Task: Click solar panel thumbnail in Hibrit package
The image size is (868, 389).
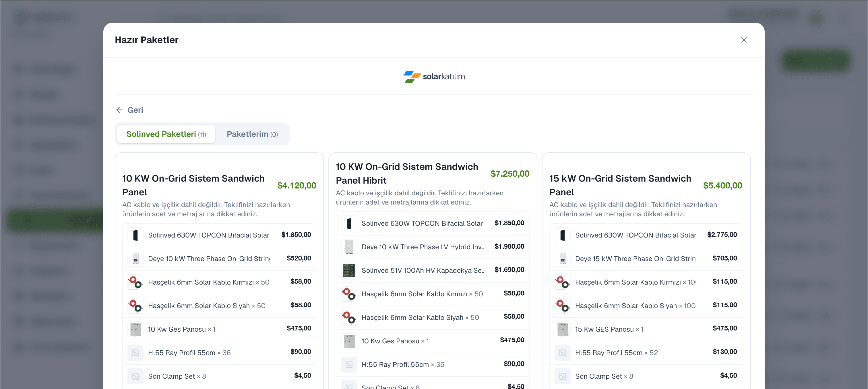Action: [x=349, y=223]
